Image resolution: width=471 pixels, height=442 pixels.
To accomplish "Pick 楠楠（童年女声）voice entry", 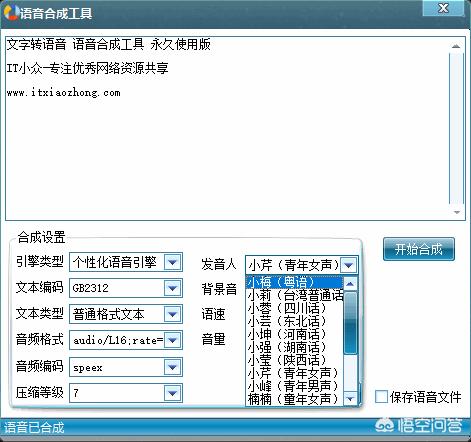I will tap(295, 399).
